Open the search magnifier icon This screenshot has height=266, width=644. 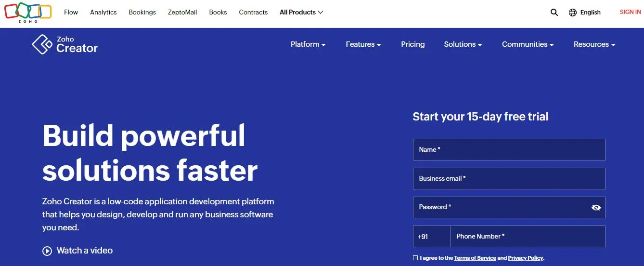click(x=554, y=13)
